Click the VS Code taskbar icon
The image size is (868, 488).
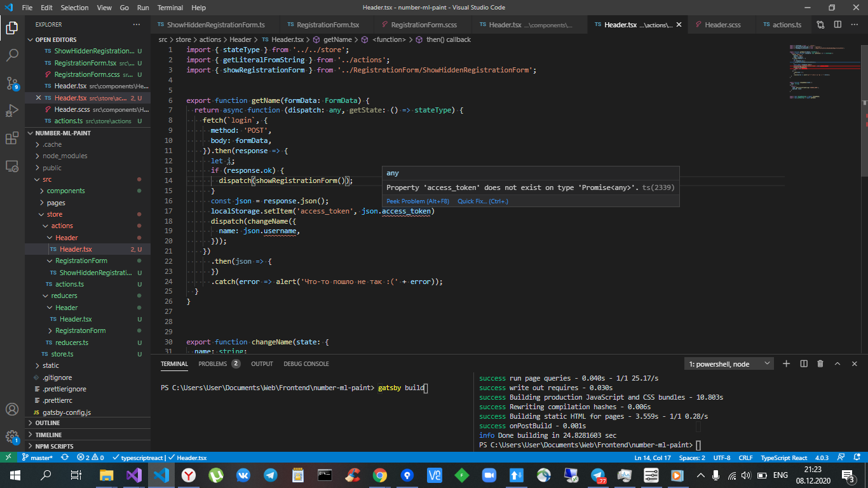(x=161, y=475)
